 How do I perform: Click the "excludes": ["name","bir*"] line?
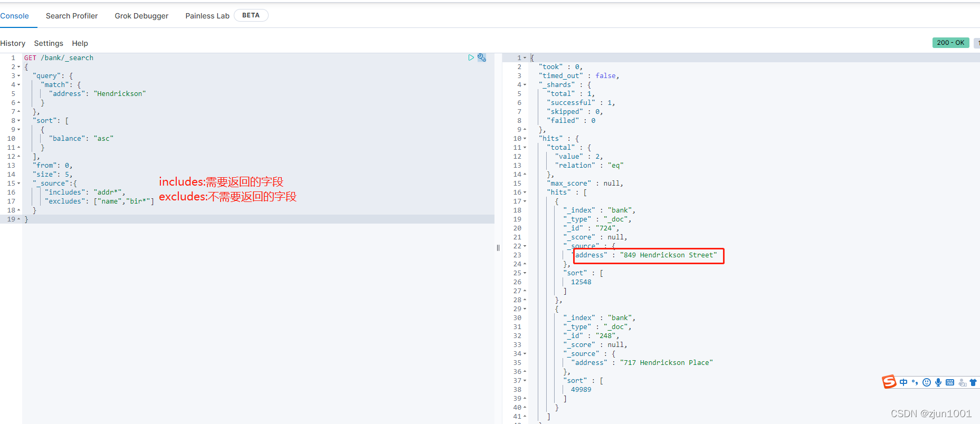99,201
